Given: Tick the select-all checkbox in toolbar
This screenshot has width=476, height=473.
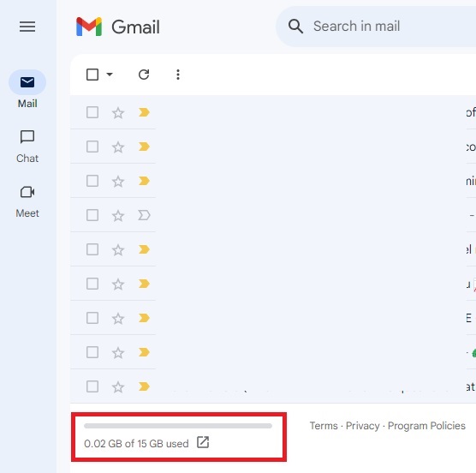Looking at the screenshot, I should click(92, 75).
